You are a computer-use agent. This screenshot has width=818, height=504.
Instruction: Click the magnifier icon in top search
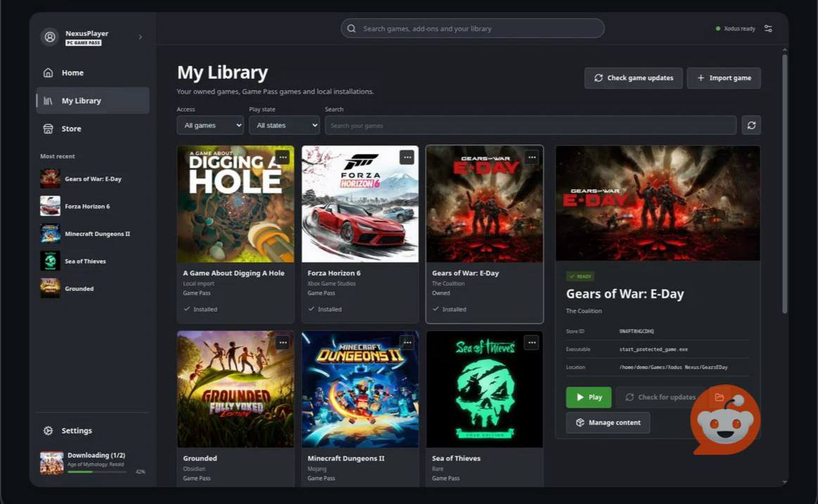[352, 29]
